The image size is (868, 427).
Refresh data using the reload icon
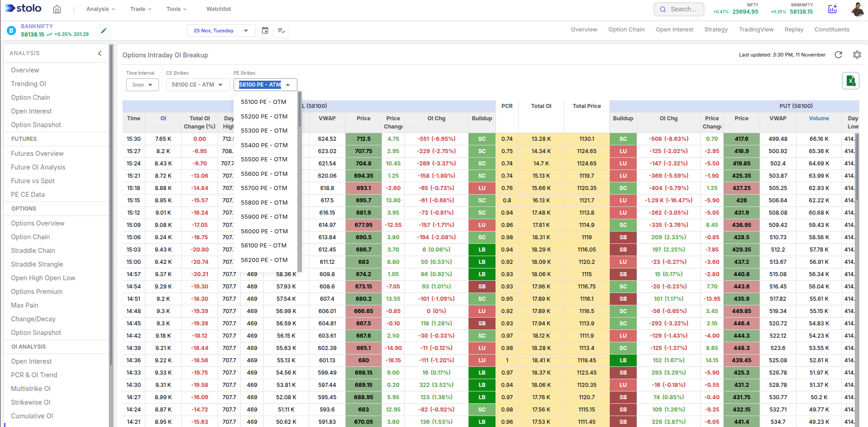pos(838,55)
